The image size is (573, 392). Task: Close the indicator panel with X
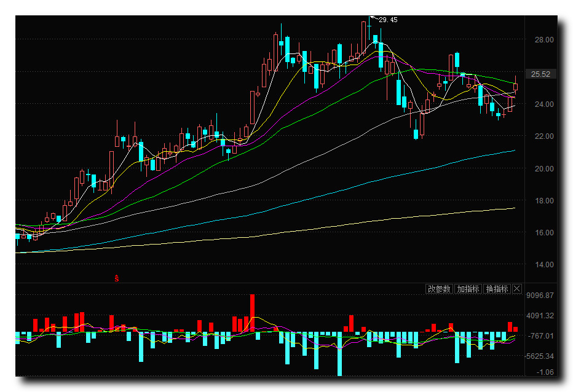516,289
